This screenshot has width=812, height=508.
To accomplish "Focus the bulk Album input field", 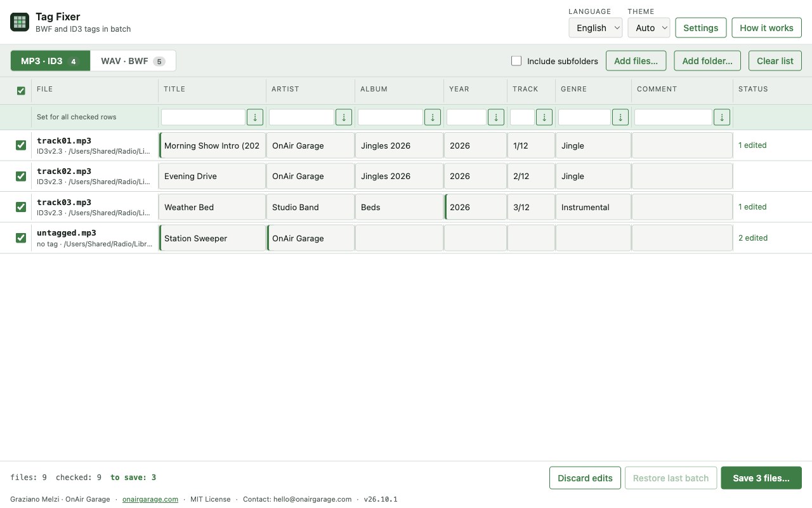I will pyautogui.click(x=390, y=117).
